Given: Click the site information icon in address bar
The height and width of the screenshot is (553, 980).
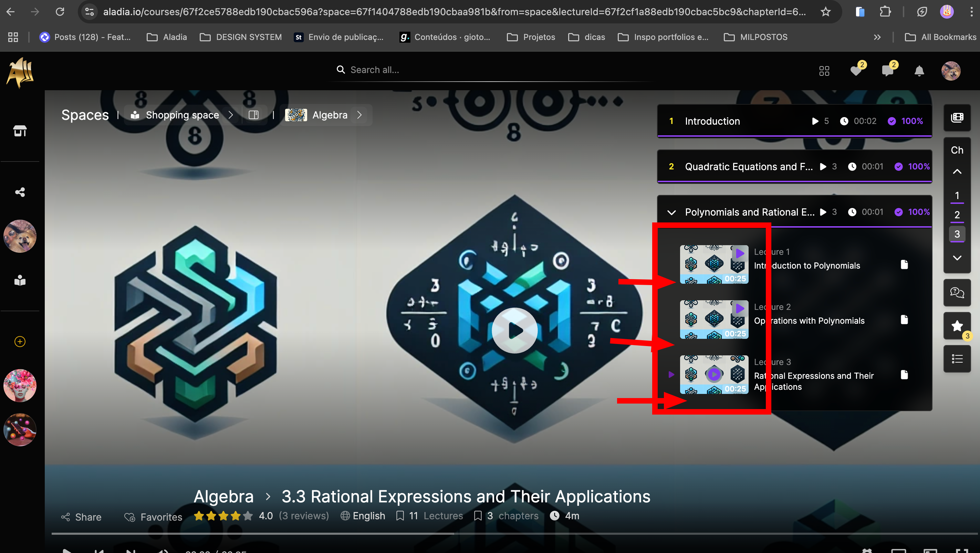Looking at the screenshot, I should [90, 12].
